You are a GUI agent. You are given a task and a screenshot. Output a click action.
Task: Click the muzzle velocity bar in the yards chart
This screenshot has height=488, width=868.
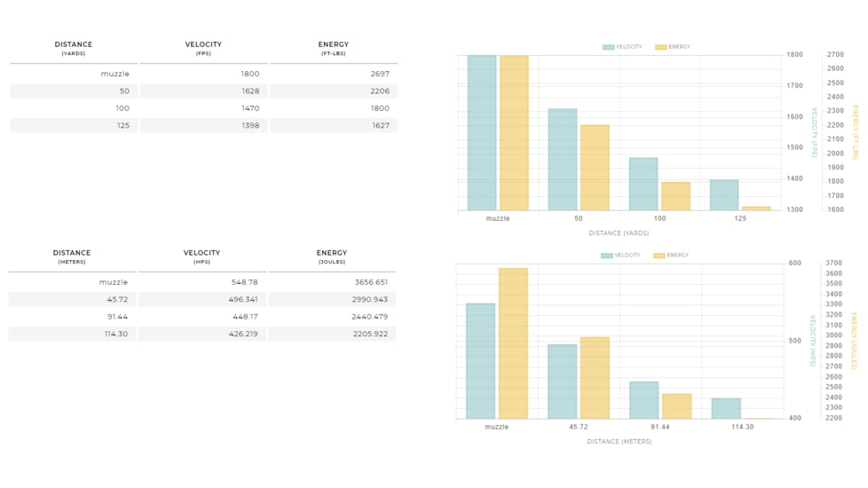tap(482, 133)
